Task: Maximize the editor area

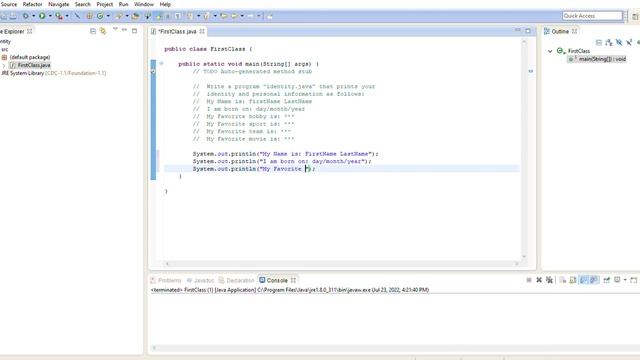Action: pyautogui.click(x=528, y=31)
